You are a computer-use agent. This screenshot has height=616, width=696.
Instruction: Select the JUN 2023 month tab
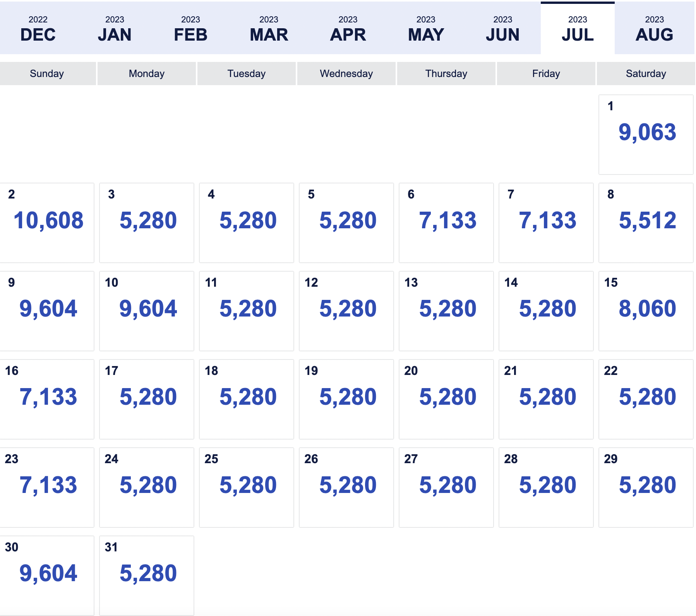(502, 28)
